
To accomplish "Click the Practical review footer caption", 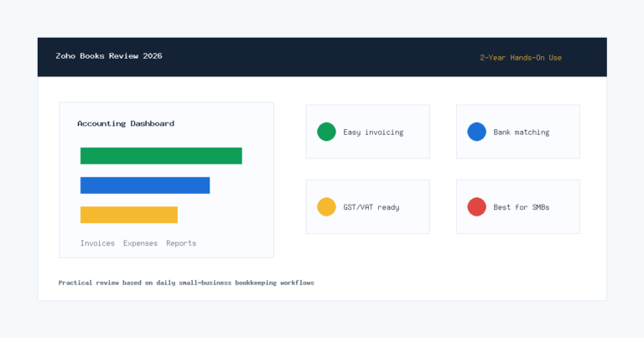I will pos(186,283).
